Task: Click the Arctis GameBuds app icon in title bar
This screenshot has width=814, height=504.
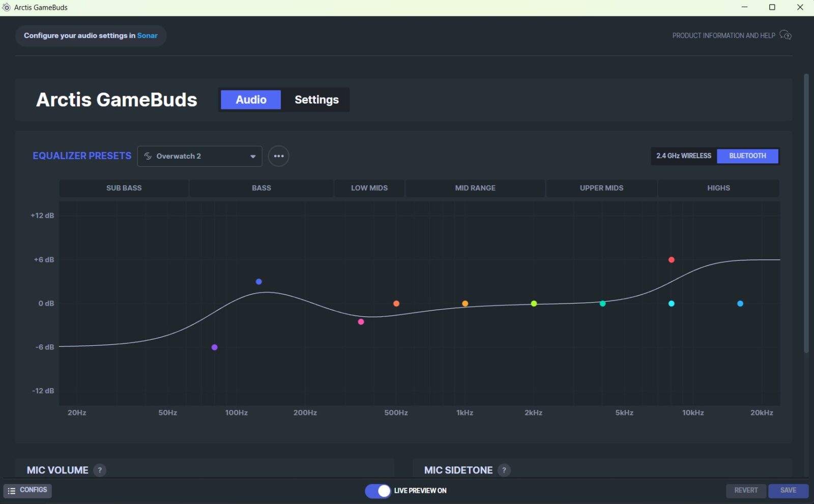Action: pos(6,7)
